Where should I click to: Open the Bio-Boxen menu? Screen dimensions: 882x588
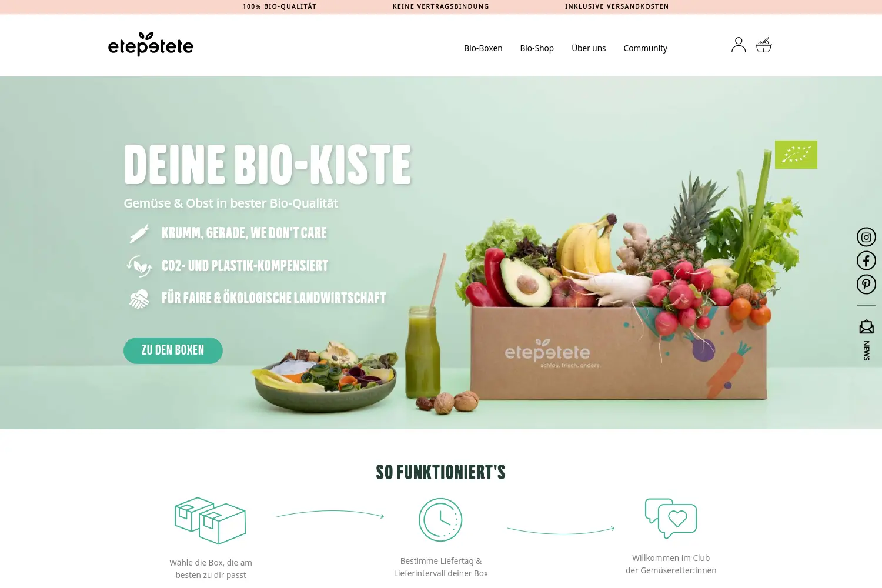pos(483,48)
